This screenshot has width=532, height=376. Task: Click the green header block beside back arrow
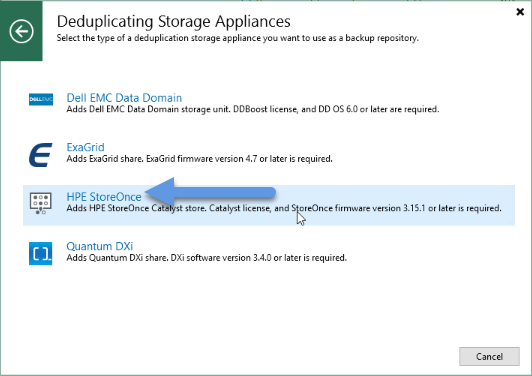[21, 54]
